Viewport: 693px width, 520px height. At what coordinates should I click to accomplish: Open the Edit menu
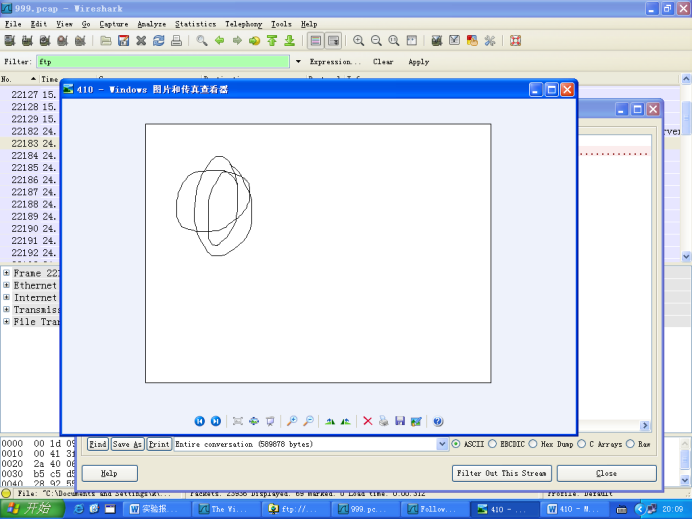38,24
